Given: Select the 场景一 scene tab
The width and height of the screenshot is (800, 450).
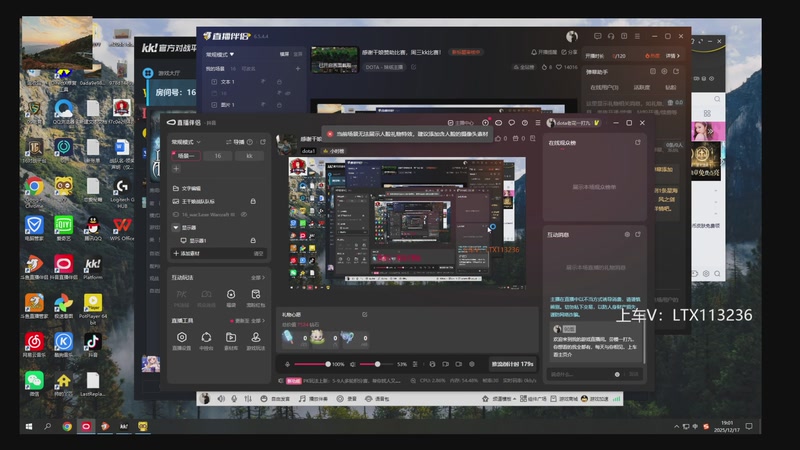Looking at the screenshot, I should point(186,156).
